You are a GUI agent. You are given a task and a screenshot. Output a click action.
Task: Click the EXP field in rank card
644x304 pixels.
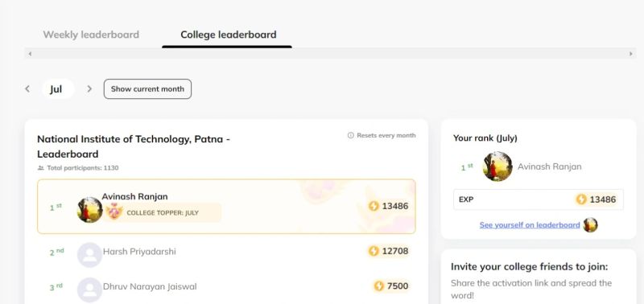point(538,199)
